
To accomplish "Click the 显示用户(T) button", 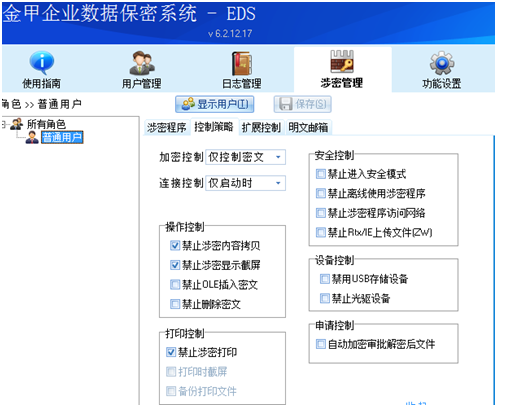I will [x=215, y=104].
